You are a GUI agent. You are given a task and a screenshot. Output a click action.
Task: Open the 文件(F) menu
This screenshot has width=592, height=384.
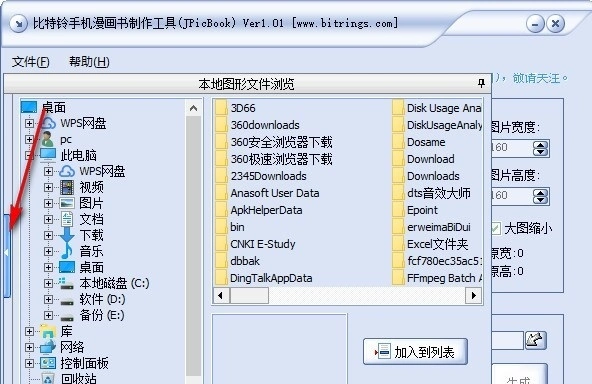31,62
